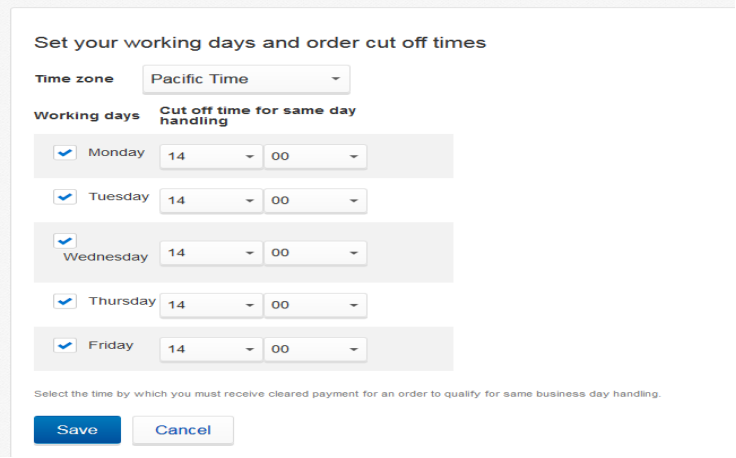The height and width of the screenshot is (458, 736).
Task: Expand Friday cut off minutes dropdown
Action: (315, 349)
